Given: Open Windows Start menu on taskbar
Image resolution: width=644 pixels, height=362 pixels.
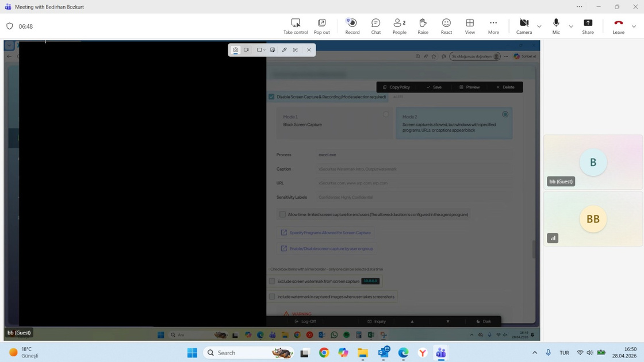Looking at the screenshot, I should click(x=192, y=353).
